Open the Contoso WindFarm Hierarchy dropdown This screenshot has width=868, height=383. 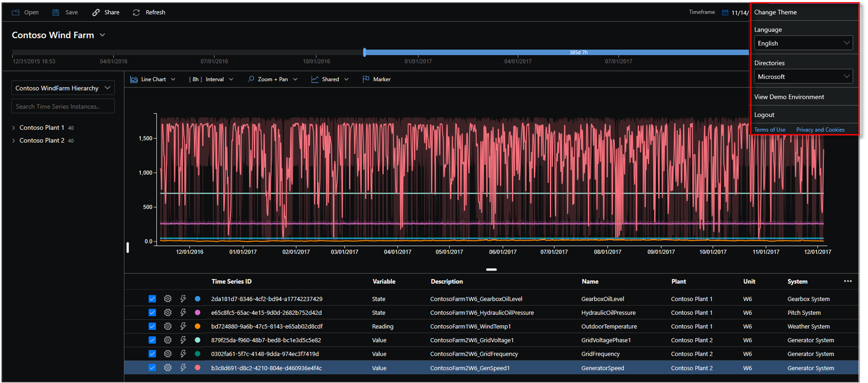[63, 88]
